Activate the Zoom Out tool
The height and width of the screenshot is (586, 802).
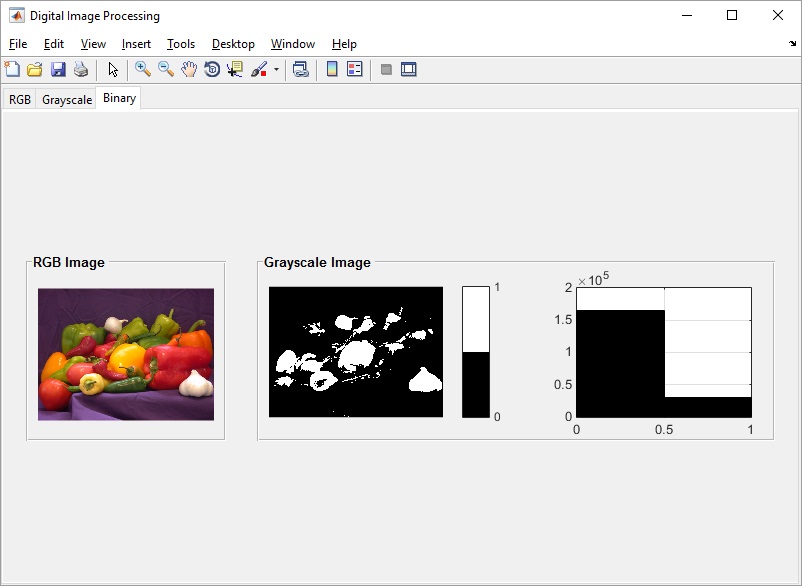point(166,69)
